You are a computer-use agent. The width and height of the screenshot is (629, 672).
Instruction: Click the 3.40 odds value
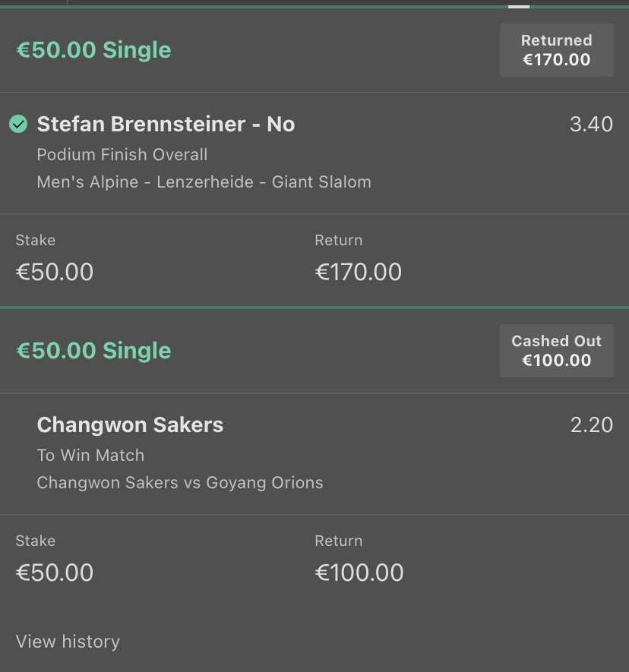point(591,124)
